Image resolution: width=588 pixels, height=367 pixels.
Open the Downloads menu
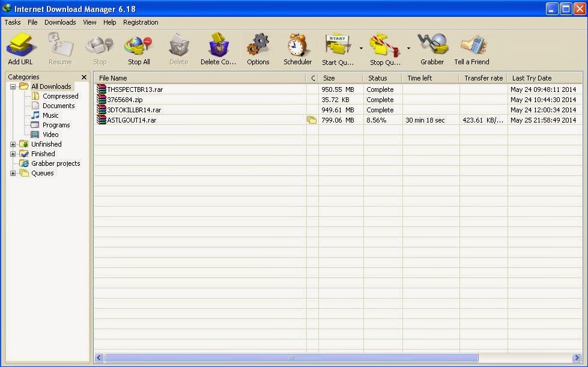[60, 22]
